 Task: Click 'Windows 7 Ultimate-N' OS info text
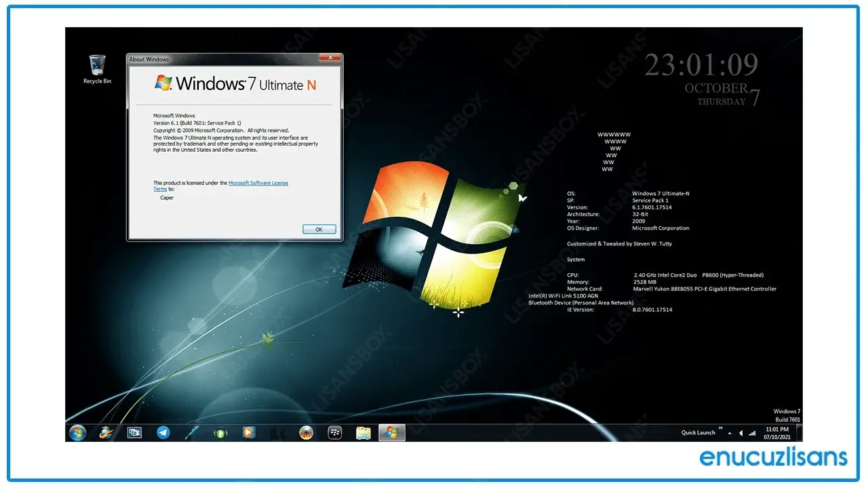660,194
